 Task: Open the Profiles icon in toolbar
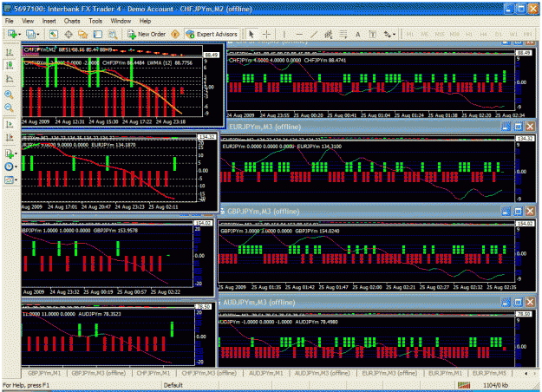point(30,34)
